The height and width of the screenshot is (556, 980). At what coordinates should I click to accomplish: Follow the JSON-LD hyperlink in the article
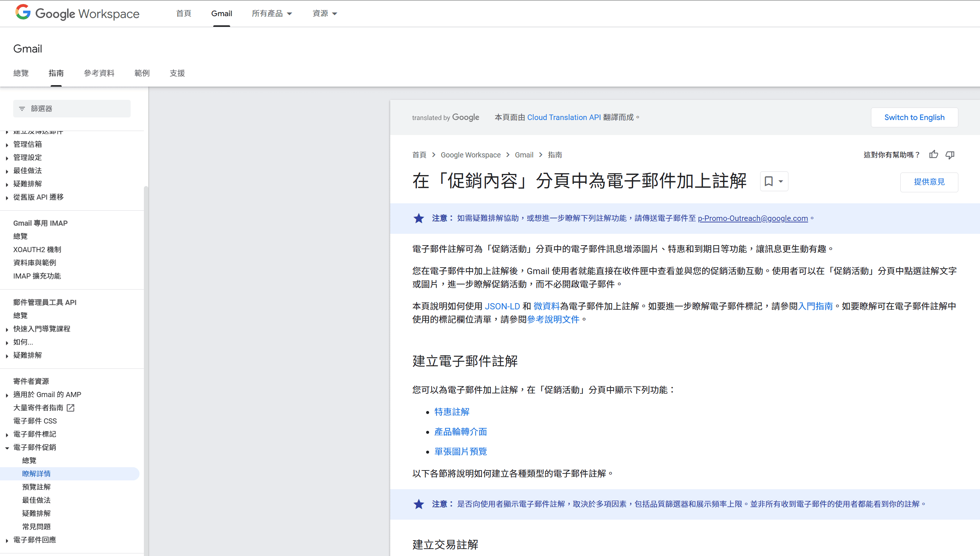502,306
